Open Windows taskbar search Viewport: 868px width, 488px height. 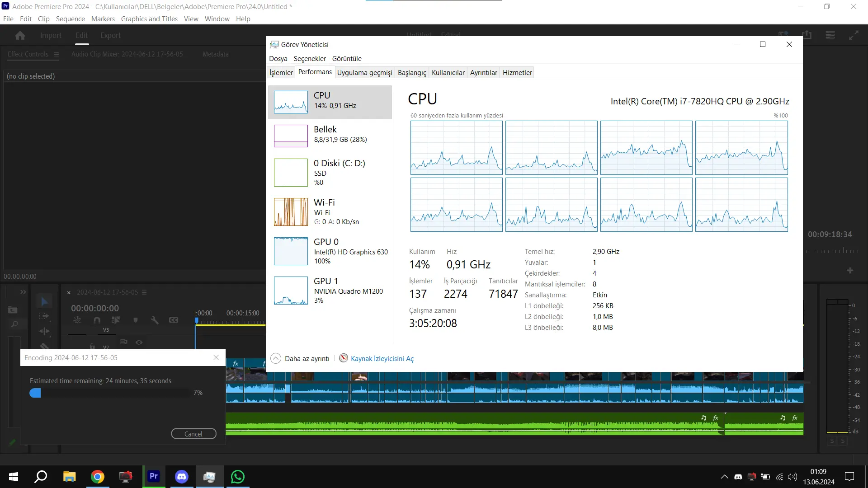[x=41, y=477]
